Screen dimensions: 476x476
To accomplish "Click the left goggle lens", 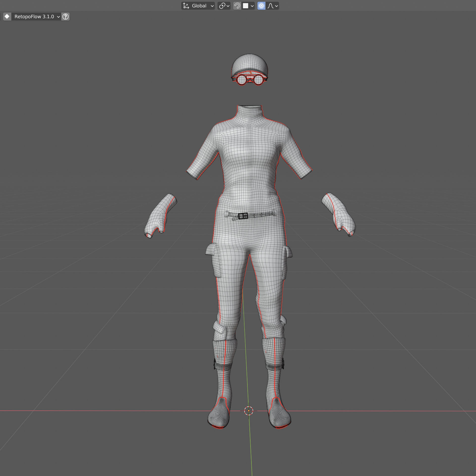I will [x=241, y=80].
